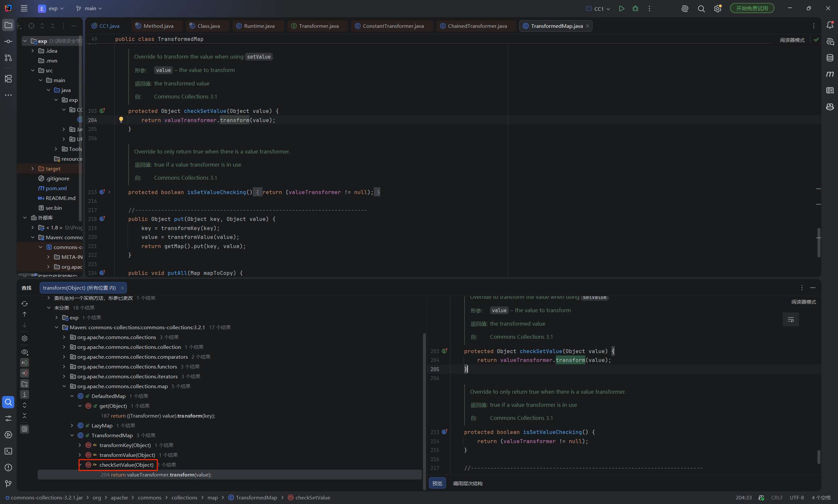This screenshot has width=838, height=504.
Task: Start debugging with the bug icon
Action: pos(635,9)
